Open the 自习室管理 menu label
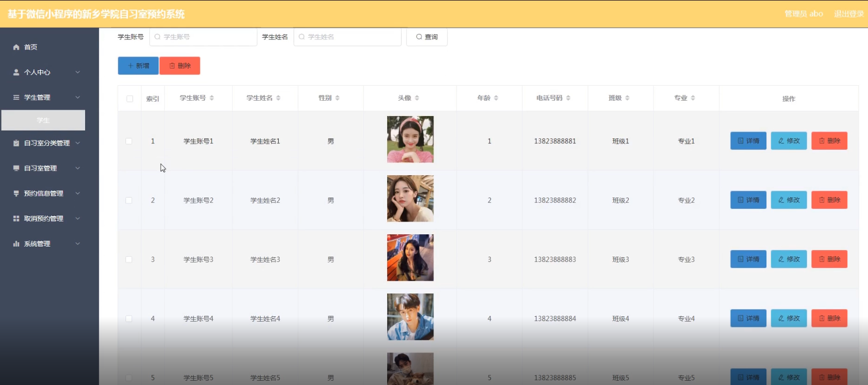 40,168
